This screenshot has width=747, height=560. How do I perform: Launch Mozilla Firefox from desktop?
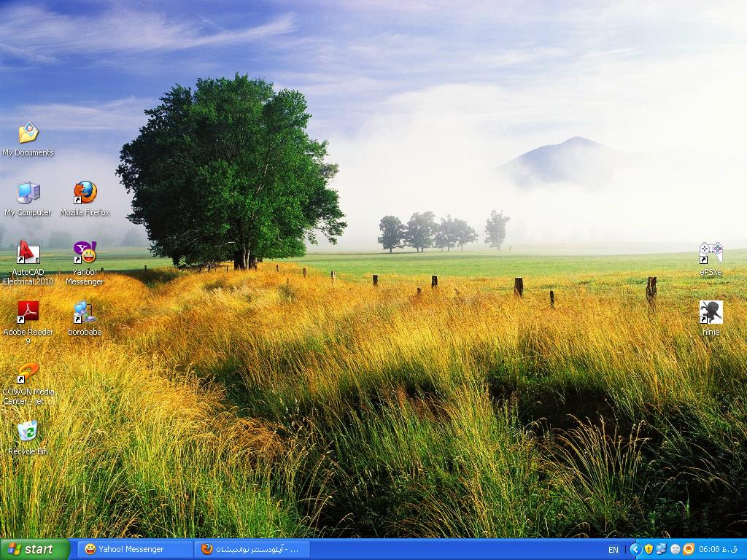pos(85,193)
